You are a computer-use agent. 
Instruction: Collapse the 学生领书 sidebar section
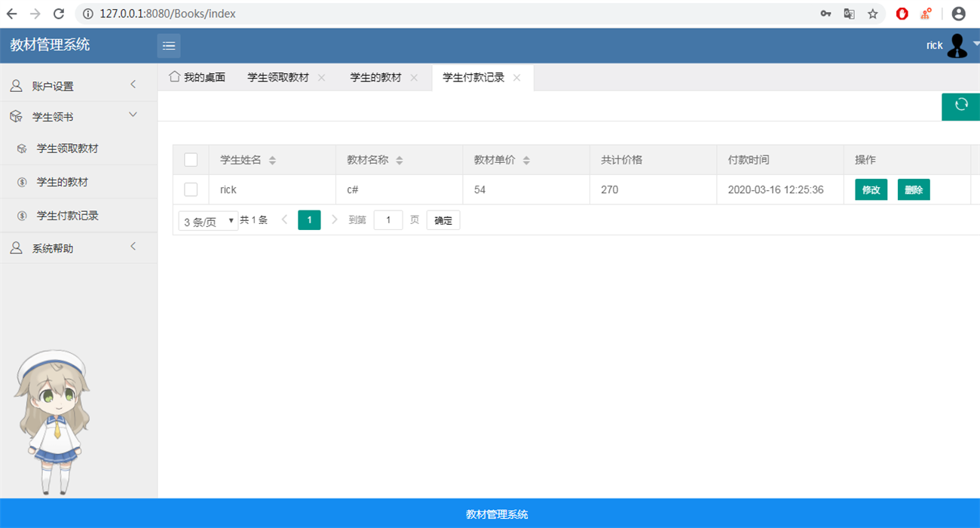coord(78,117)
